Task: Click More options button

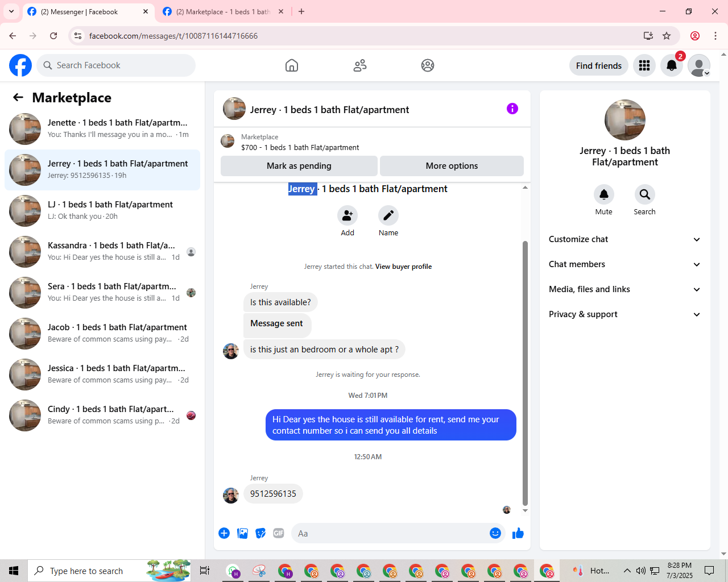Action: click(x=452, y=166)
